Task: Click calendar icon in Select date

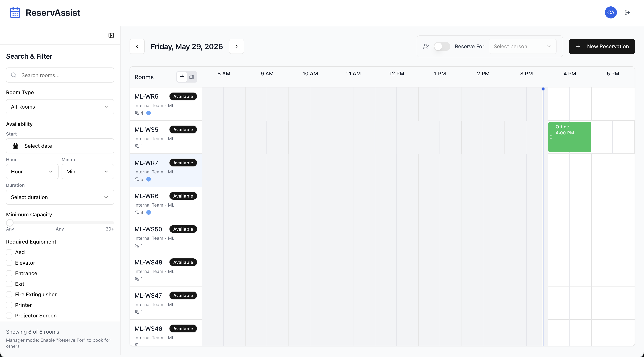Action: click(x=15, y=146)
